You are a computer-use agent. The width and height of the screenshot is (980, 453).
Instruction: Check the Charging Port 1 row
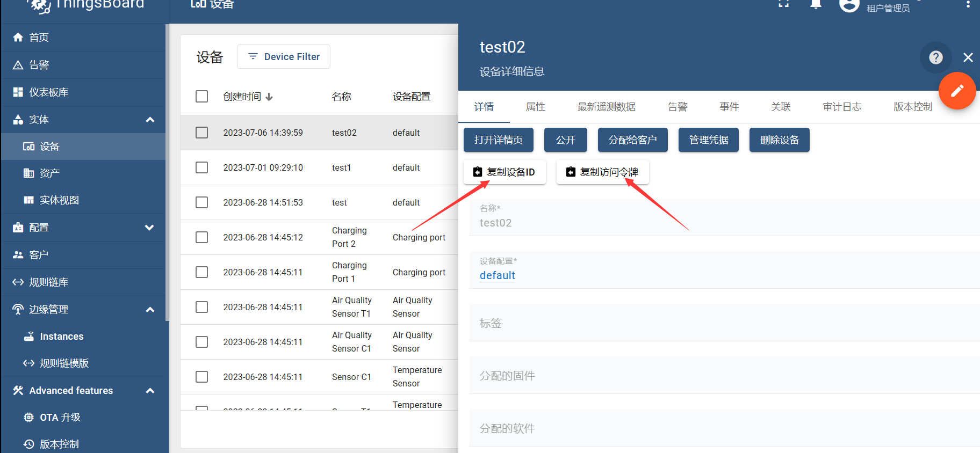[x=202, y=272]
